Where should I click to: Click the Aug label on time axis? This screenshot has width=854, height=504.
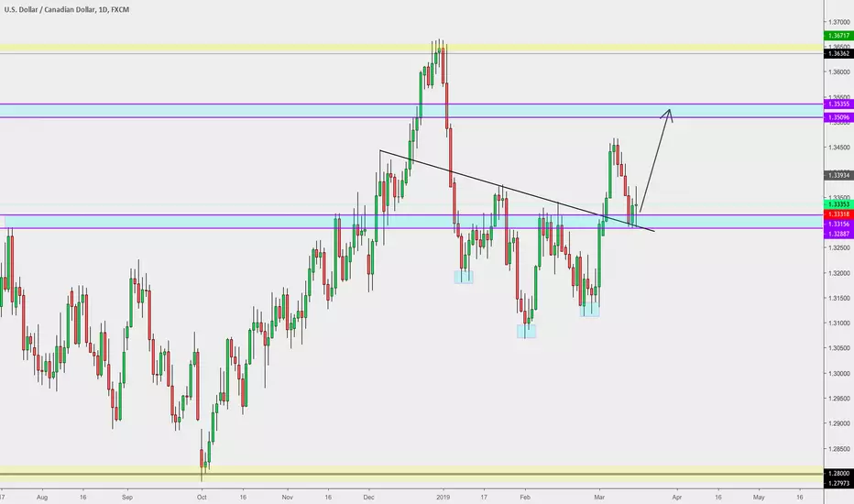[x=42, y=497]
